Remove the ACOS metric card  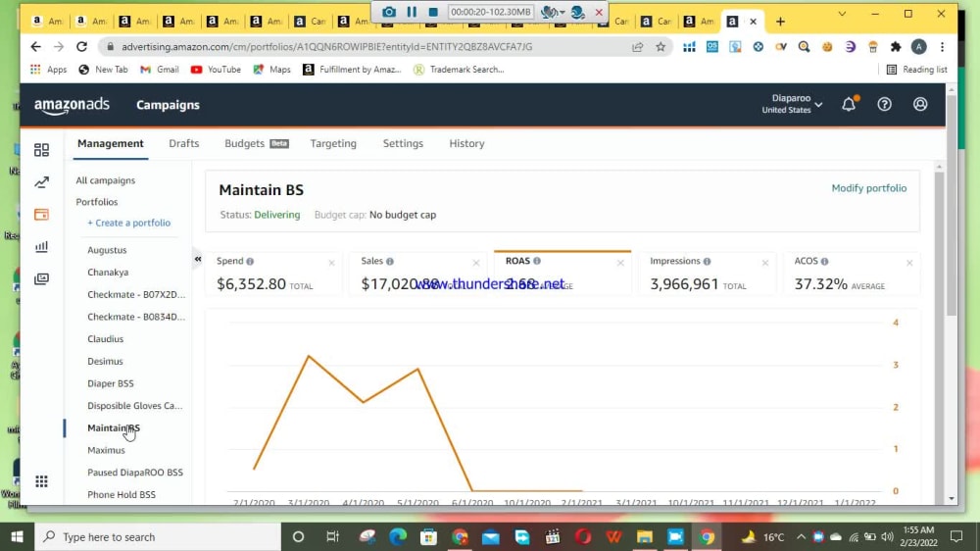pos(909,263)
